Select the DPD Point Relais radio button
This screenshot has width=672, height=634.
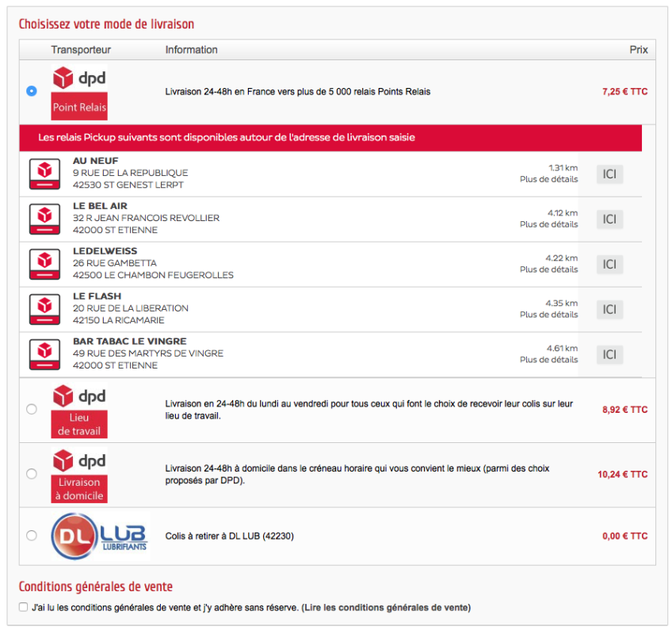pos(31,91)
